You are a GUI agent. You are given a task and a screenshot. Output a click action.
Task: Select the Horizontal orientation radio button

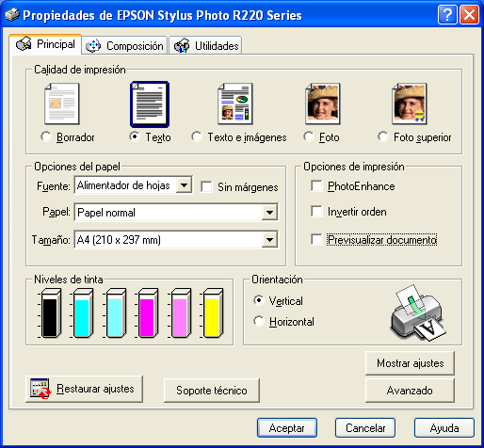259,322
